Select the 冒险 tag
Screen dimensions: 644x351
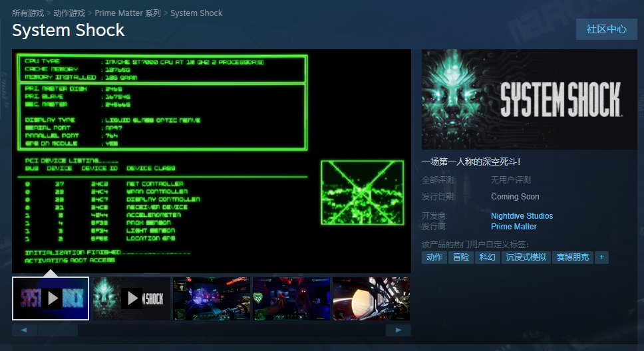(460, 257)
